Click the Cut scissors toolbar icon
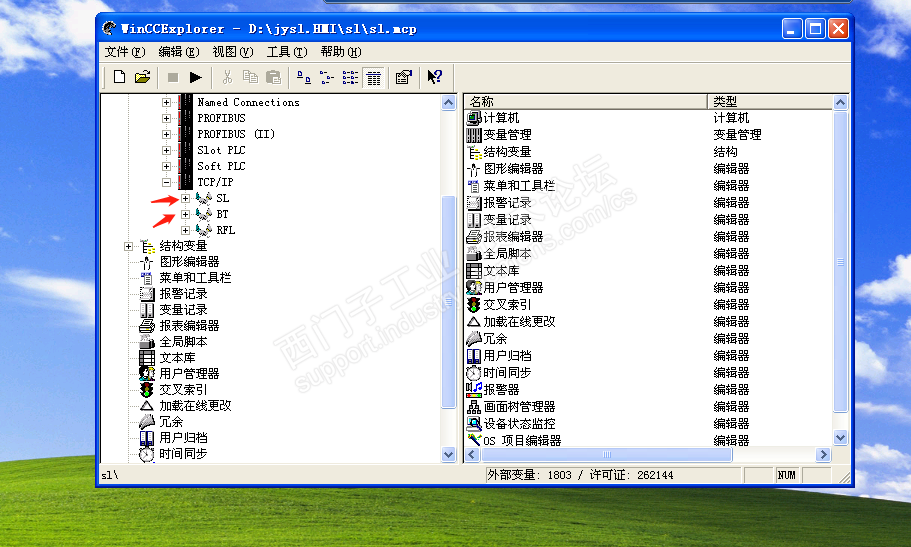Image resolution: width=911 pixels, height=547 pixels. coord(227,77)
